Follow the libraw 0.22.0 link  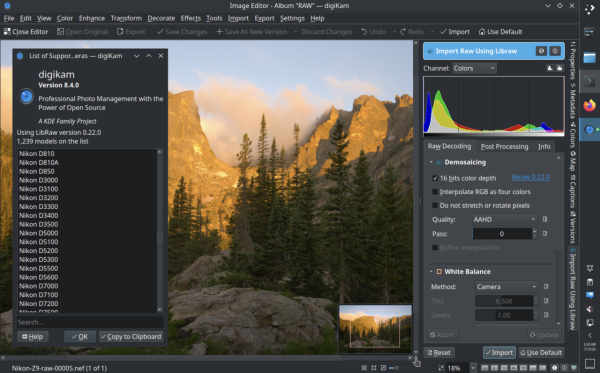point(531,177)
